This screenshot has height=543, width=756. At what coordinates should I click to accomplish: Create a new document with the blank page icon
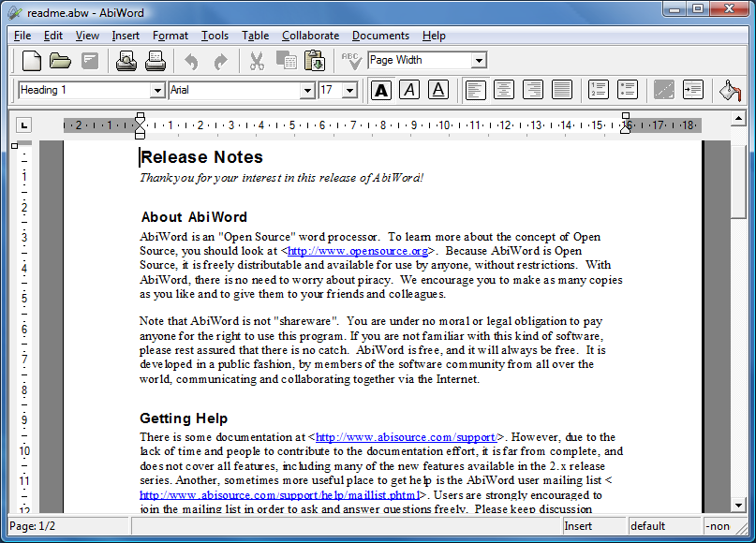point(32,61)
